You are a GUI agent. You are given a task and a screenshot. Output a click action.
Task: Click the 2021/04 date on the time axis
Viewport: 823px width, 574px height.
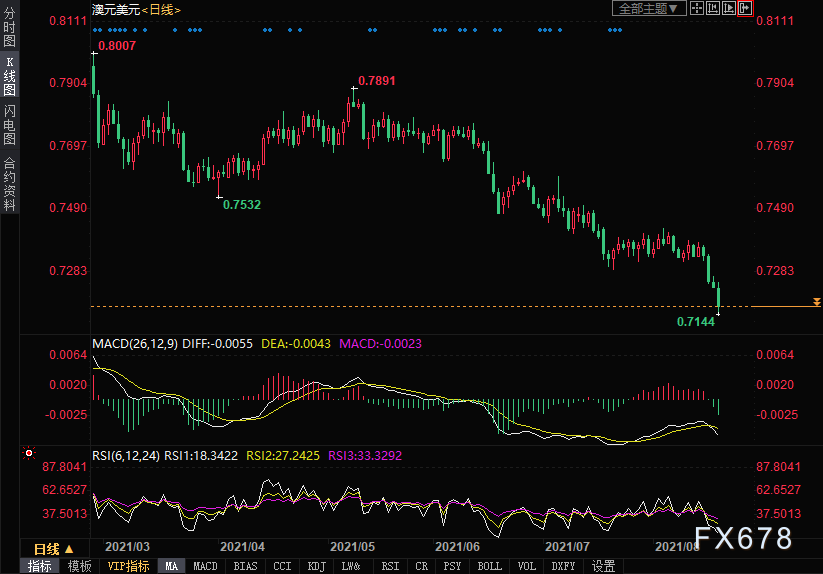[242, 547]
